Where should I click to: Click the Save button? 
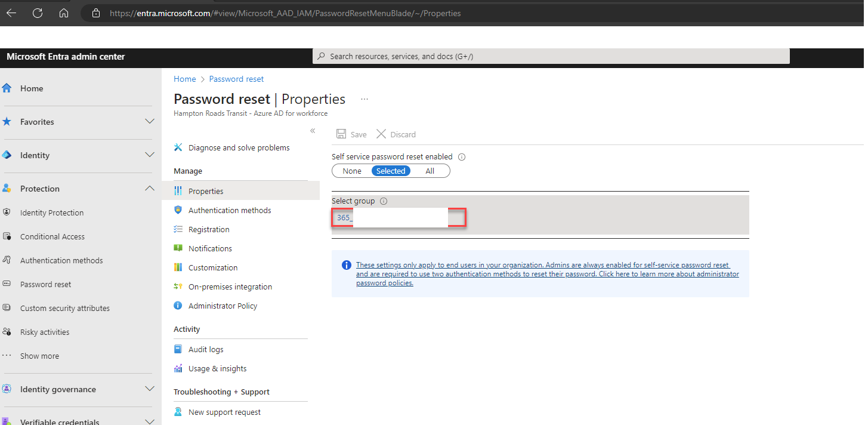(351, 134)
